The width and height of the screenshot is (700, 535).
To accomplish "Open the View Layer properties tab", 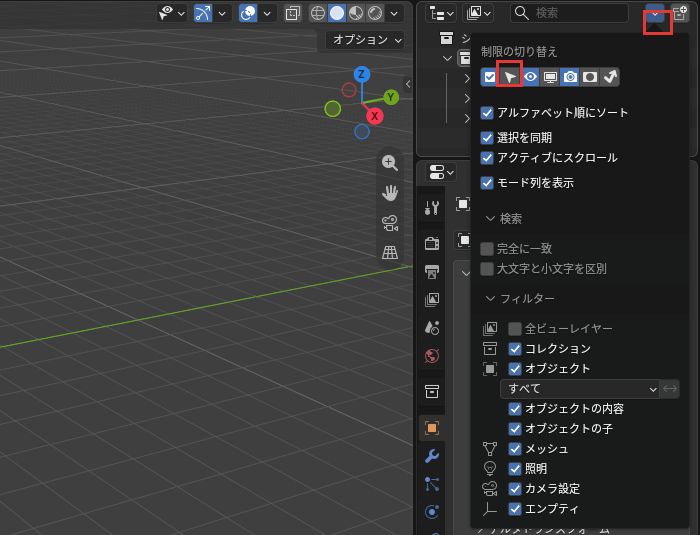I will pyautogui.click(x=432, y=300).
